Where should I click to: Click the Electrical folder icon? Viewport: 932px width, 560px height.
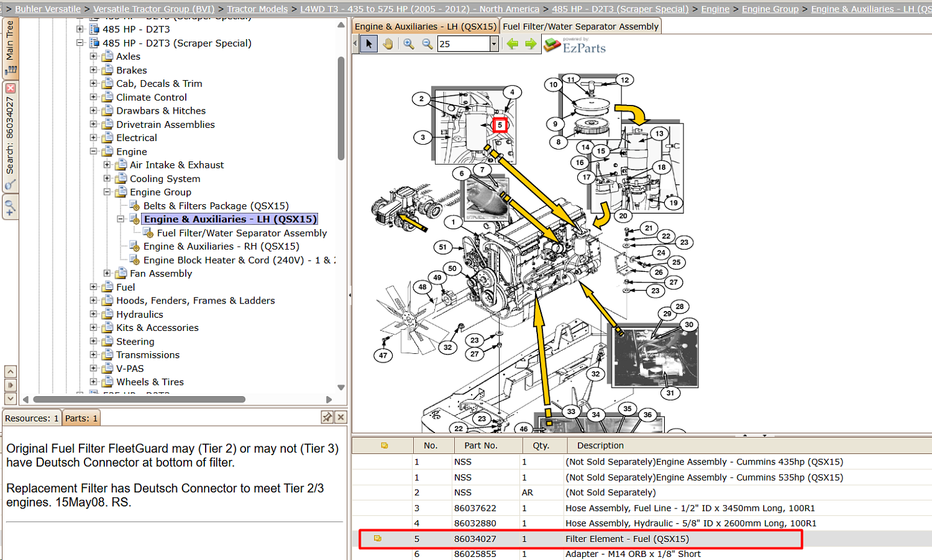point(107,138)
